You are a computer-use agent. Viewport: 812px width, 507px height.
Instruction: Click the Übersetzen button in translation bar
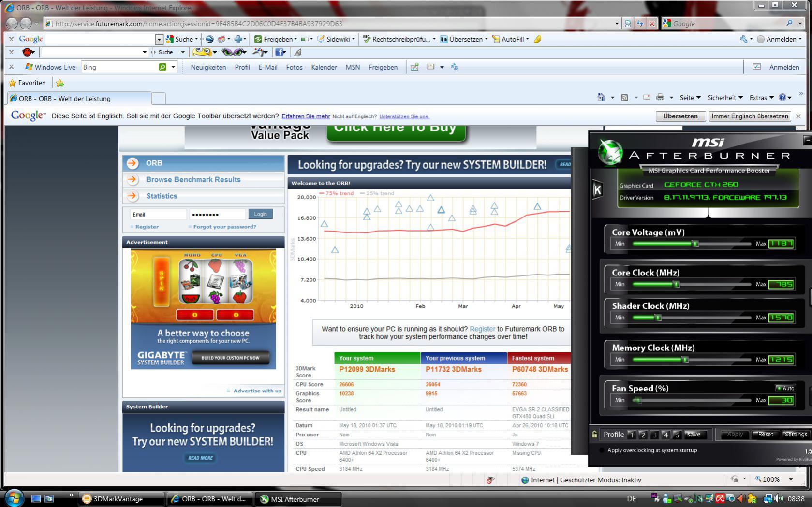click(x=680, y=116)
